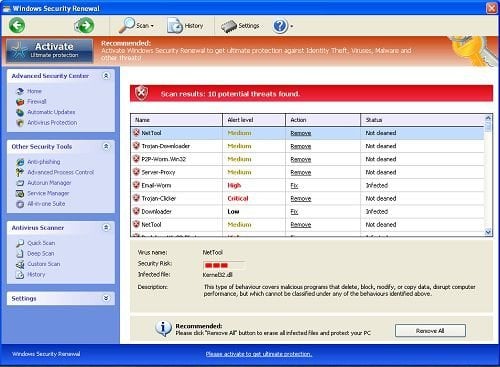The height and width of the screenshot is (367, 500).
Task: Click Activate Ultimate protection button
Action: pos(50,51)
